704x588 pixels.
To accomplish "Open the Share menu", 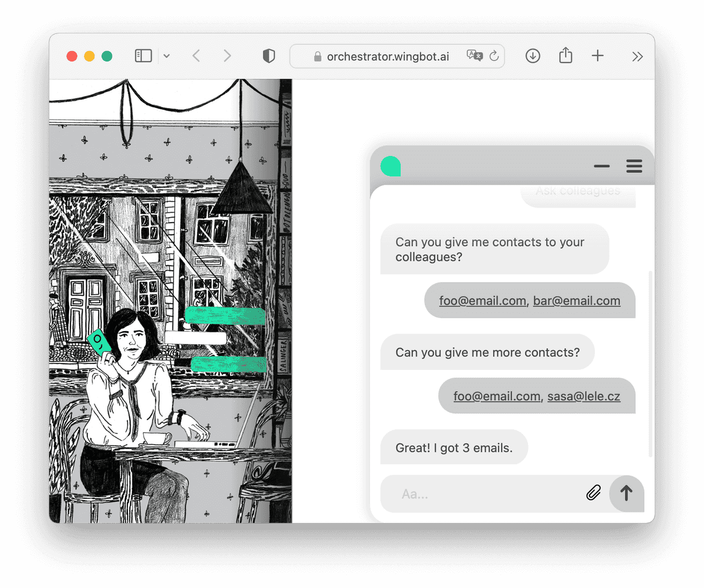I will point(565,56).
